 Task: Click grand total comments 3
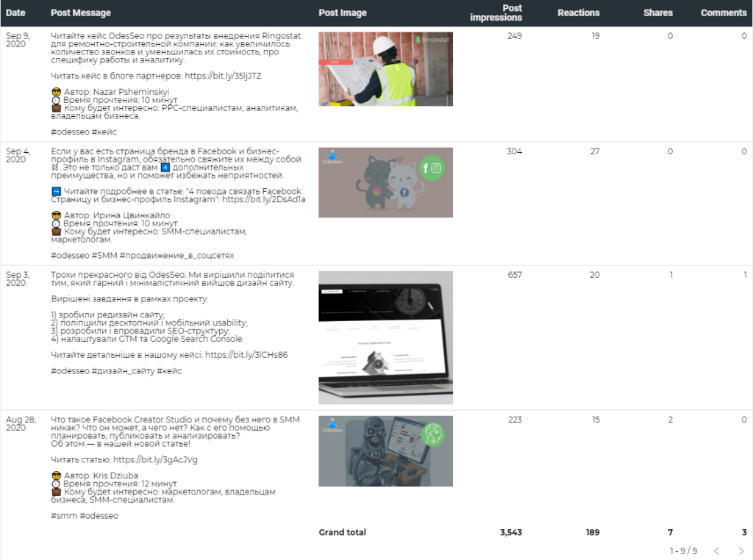coord(744,532)
